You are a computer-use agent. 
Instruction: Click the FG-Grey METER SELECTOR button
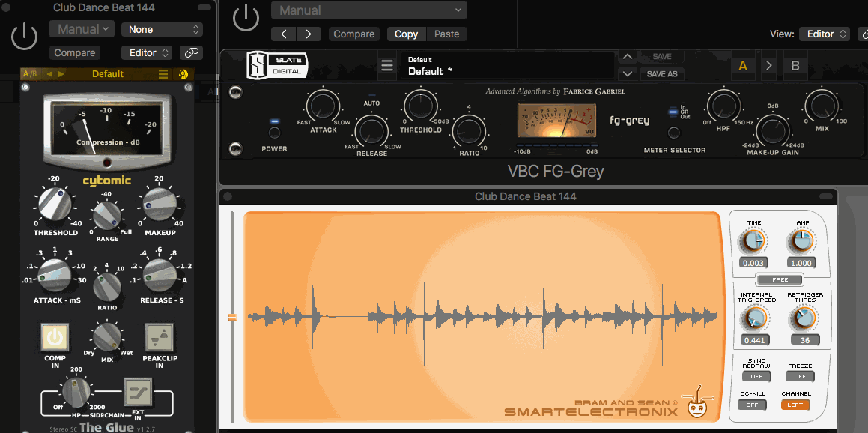[674, 133]
